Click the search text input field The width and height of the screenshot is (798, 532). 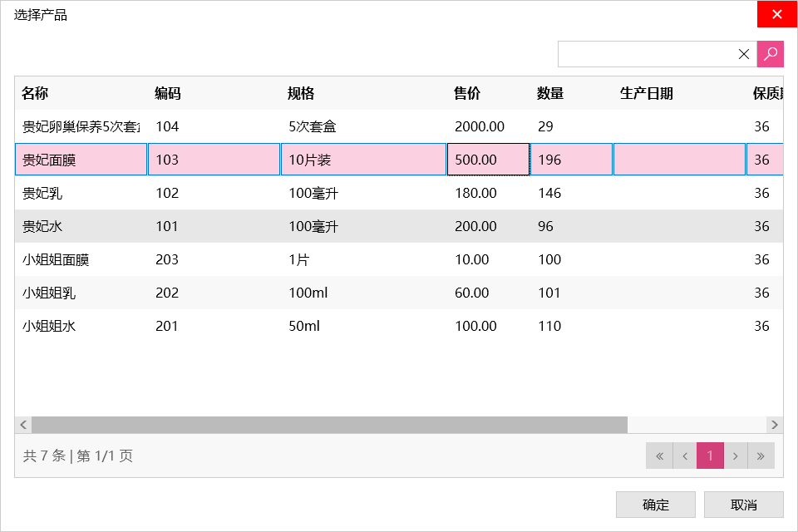click(644, 54)
